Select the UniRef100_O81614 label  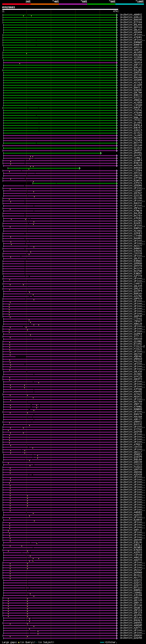(131, 63)
